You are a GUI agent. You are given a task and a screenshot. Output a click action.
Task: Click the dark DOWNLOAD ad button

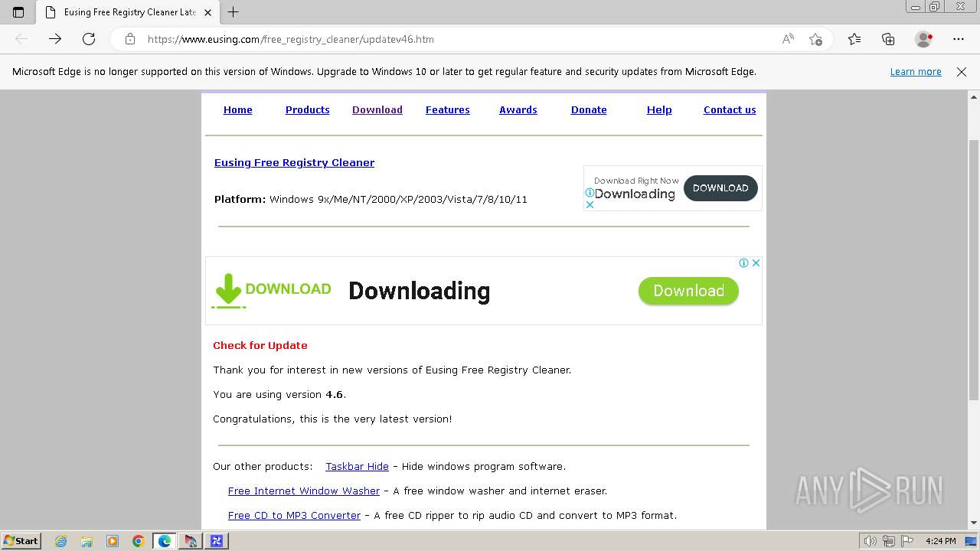(x=720, y=188)
